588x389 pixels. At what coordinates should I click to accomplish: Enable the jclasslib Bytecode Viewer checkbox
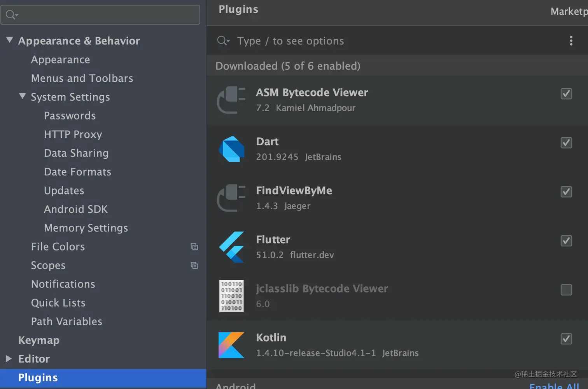tap(566, 290)
